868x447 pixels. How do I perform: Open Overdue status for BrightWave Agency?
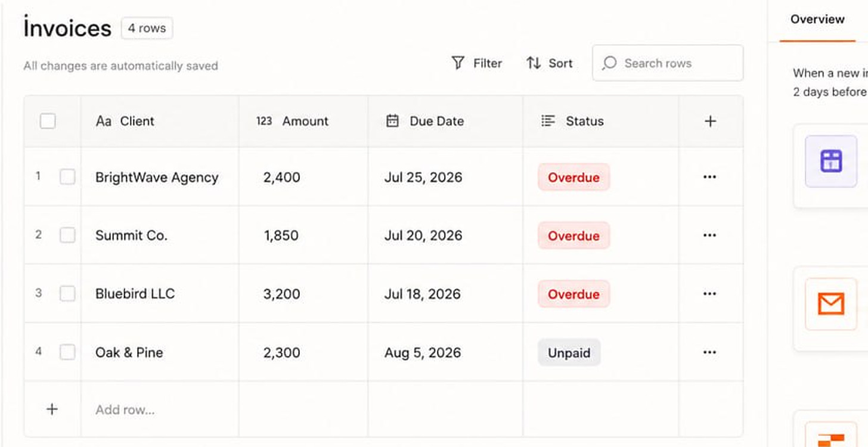(x=573, y=177)
